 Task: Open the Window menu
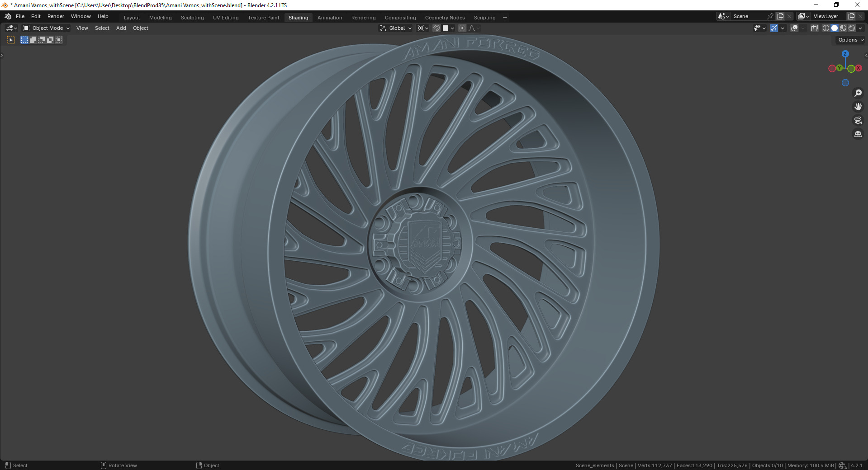(81, 16)
